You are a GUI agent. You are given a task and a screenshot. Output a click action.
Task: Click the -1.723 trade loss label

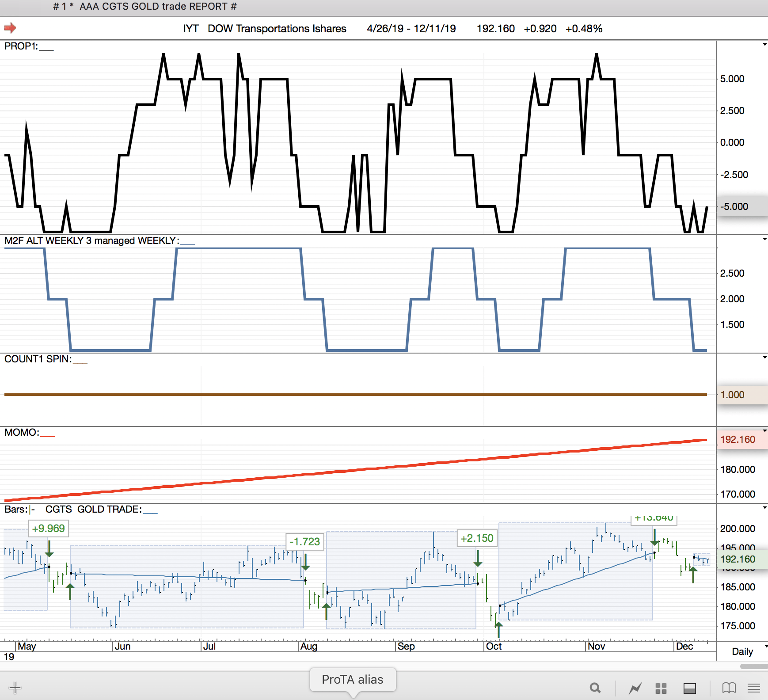point(304,542)
